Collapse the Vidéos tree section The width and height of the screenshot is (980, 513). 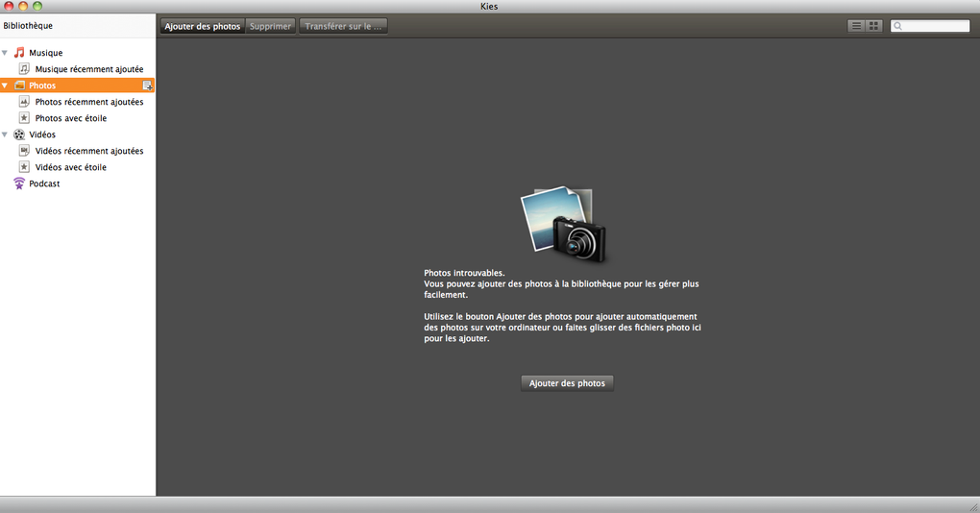[5, 134]
